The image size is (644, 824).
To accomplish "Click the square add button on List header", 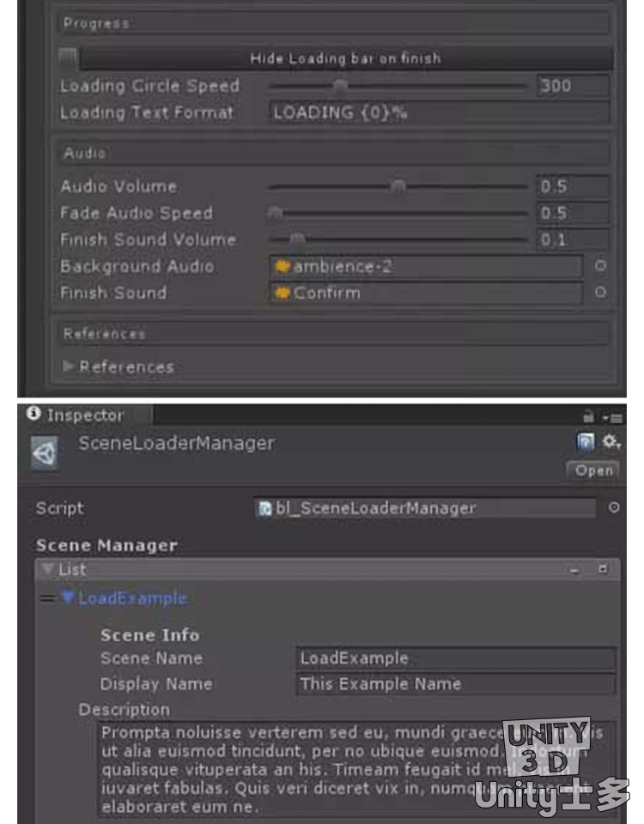I will 603,569.
